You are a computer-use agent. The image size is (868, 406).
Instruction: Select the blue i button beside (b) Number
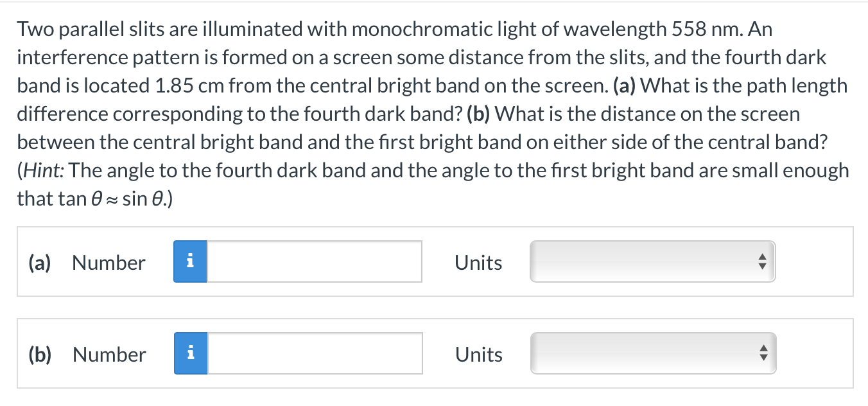190,353
